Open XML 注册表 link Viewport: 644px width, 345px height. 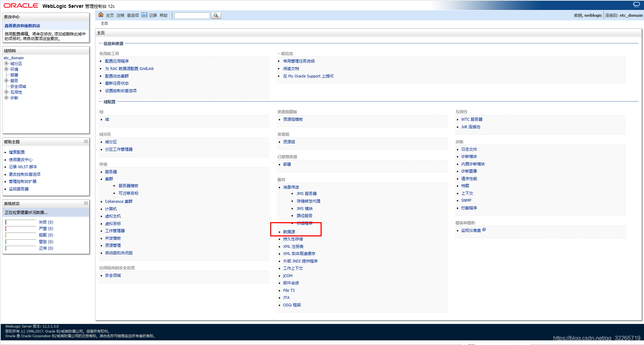point(293,246)
